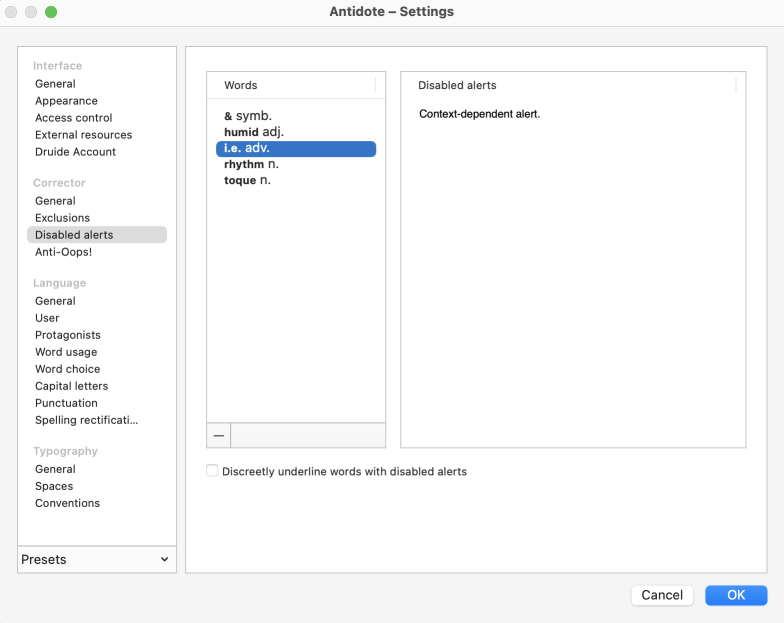Image resolution: width=784 pixels, height=623 pixels.
Task: Open the Presets dropdown
Action: 97,560
